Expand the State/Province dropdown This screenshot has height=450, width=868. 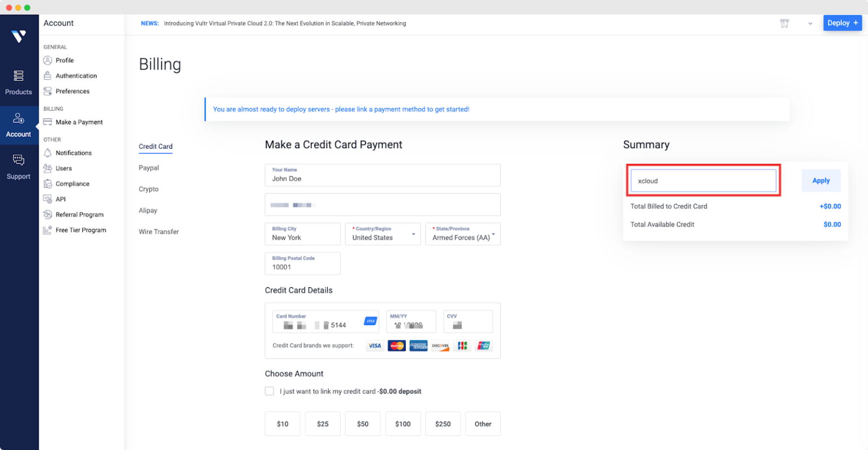pyautogui.click(x=493, y=234)
